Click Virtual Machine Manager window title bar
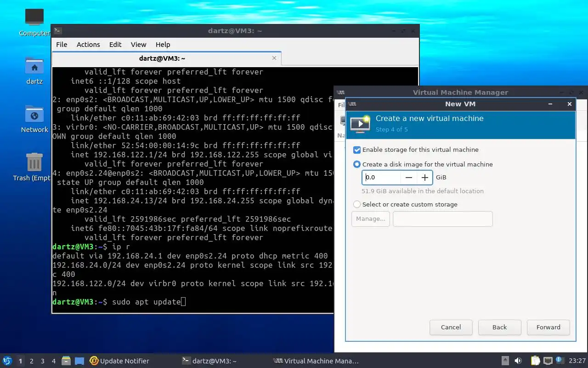The image size is (588, 368). 460,92
